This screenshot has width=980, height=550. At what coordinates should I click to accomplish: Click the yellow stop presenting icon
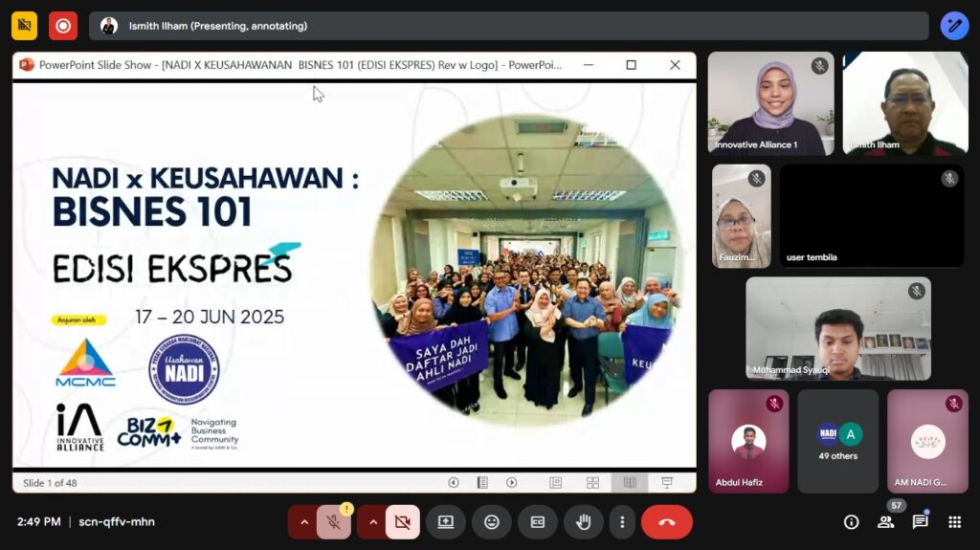[24, 26]
